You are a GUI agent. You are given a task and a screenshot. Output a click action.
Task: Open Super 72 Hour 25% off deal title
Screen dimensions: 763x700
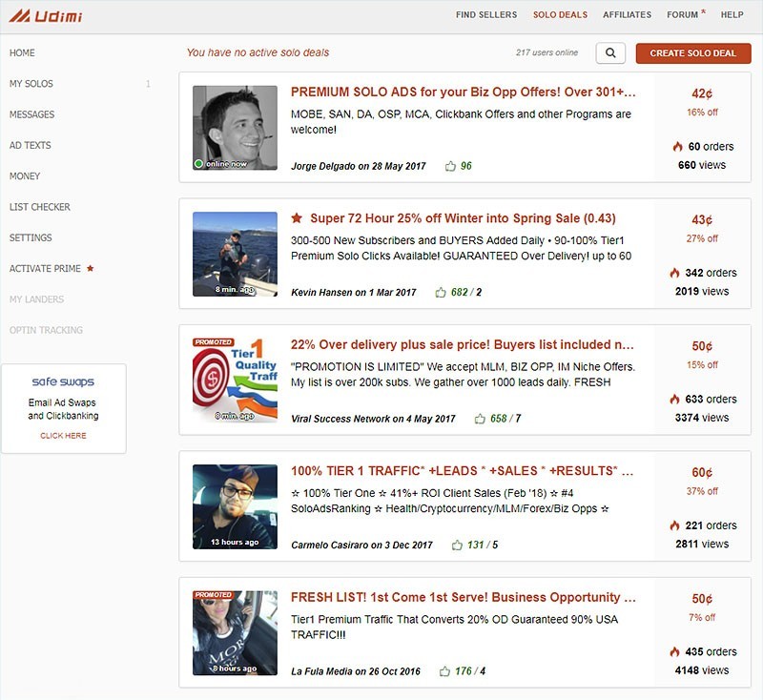[463, 218]
